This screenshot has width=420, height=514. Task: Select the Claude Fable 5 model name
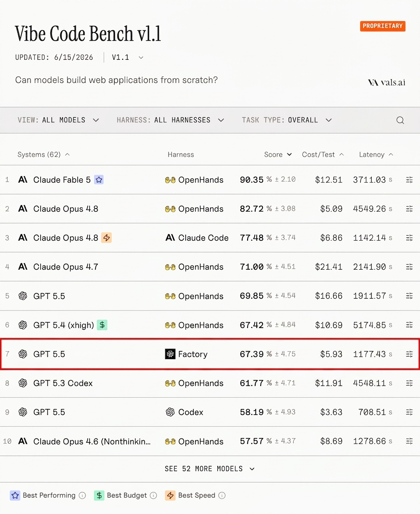[62, 180]
